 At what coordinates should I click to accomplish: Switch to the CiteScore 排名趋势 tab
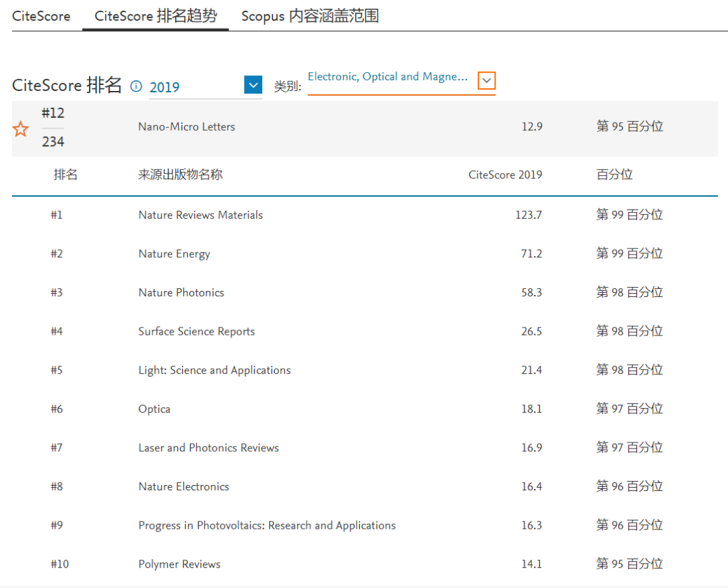click(156, 16)
